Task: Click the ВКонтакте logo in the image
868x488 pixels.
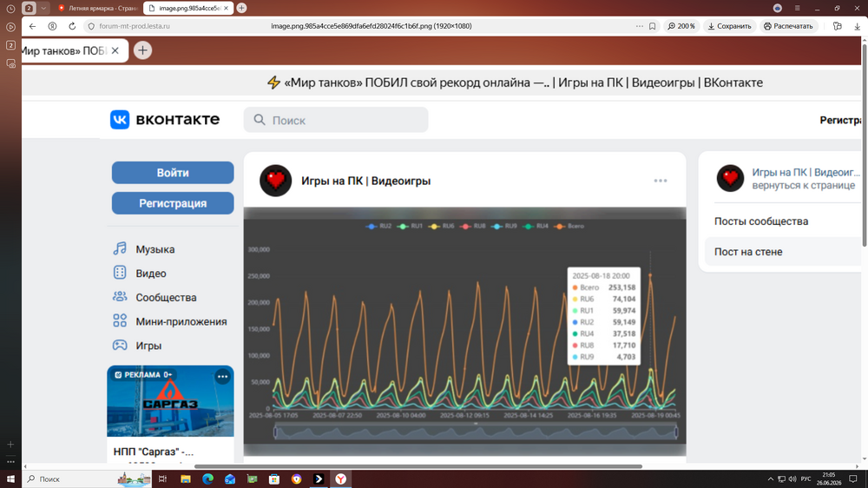Action: click(164, 119)
